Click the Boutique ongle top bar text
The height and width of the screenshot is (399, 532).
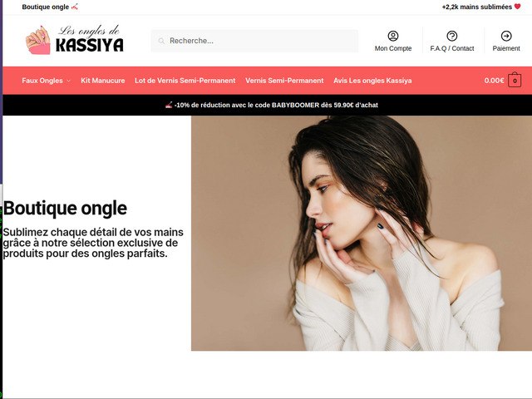point(46,7)
